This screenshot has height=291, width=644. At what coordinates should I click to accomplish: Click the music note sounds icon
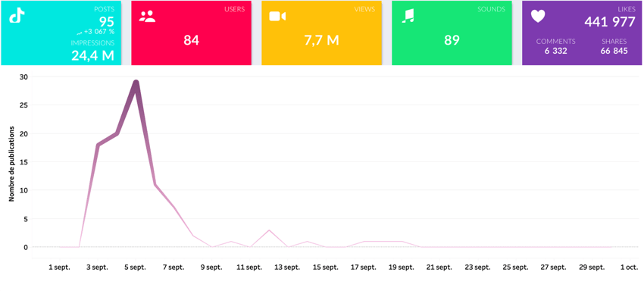click(408, 16)
